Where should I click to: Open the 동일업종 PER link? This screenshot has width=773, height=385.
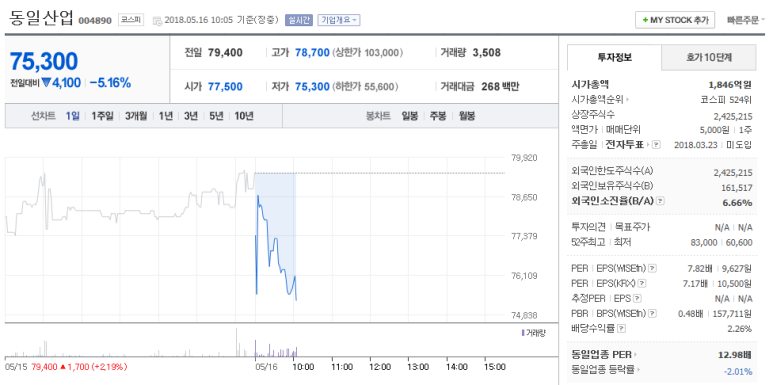coord(604,354)
